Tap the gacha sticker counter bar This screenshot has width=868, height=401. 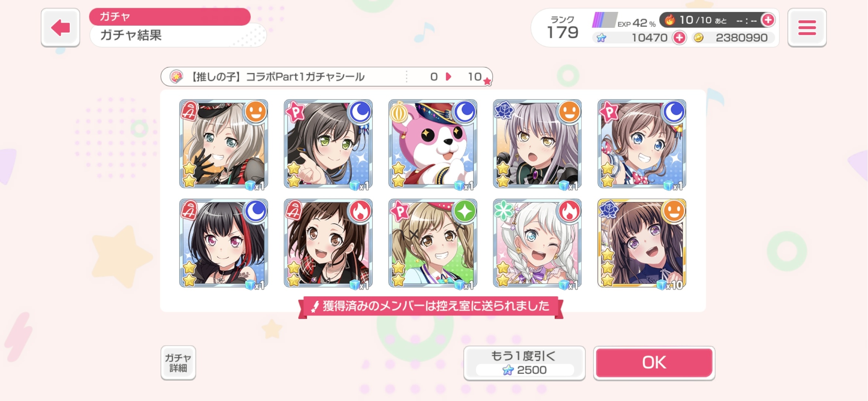pyautogui.click(x=326, y=76)
